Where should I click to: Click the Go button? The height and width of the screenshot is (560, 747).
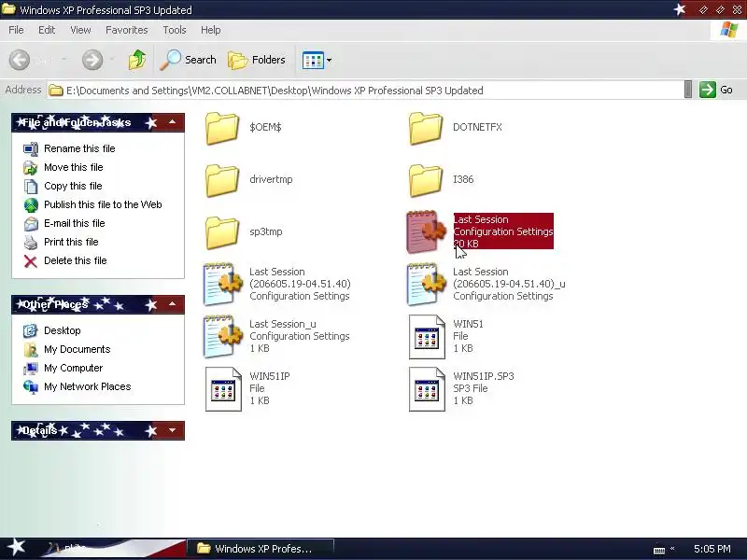[716, 90]
